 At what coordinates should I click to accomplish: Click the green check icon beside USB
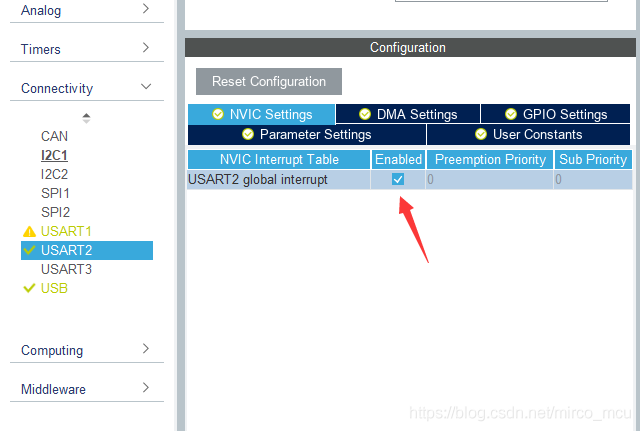[29, 288]
